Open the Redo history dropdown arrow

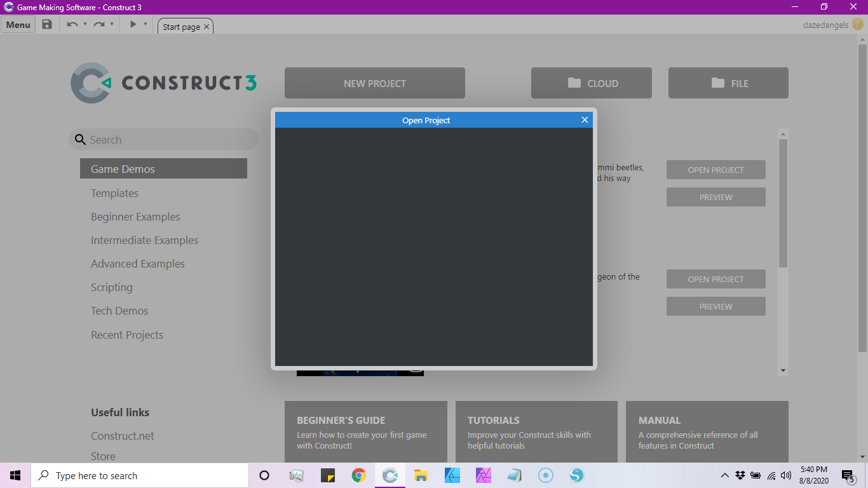(x=112, y=25)
